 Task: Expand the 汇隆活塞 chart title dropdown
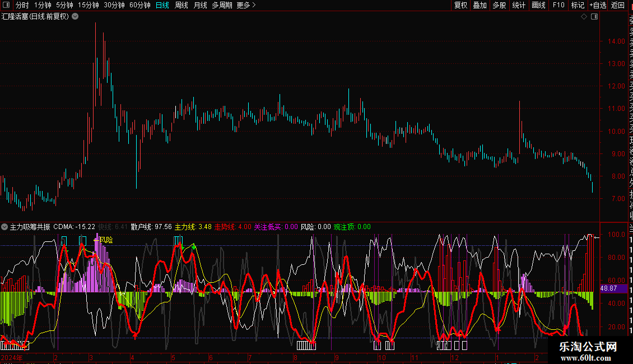click(x=75, y=17)
